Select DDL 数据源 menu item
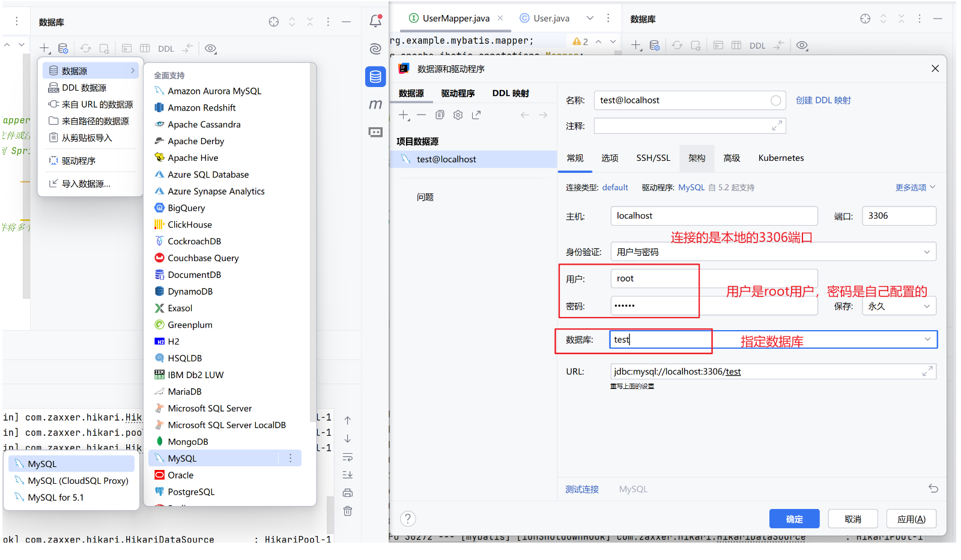961x560 pixels. tap(91, 88)
